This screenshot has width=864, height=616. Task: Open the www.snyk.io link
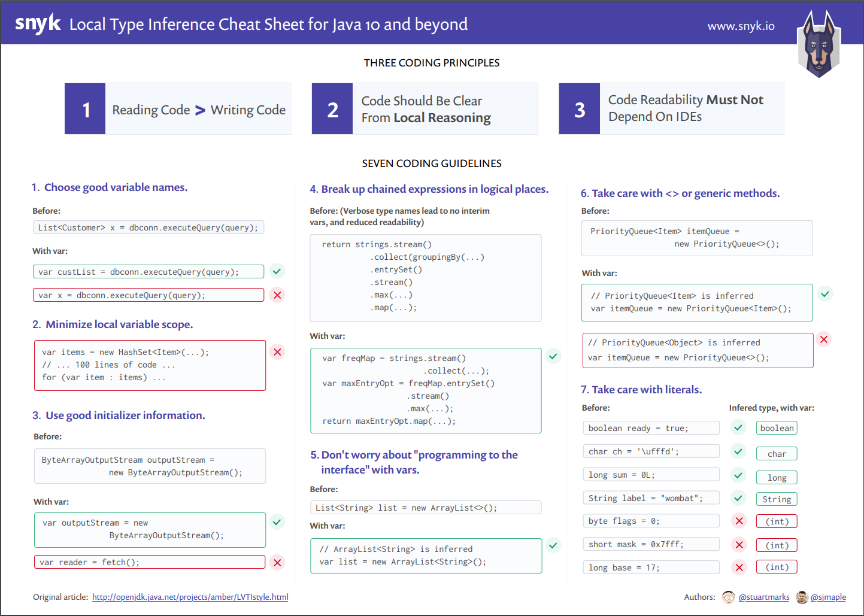741,26
